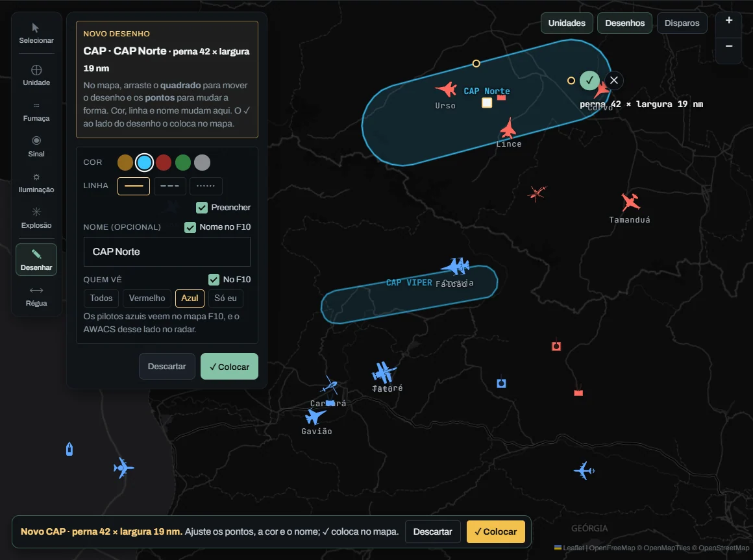Activate the Fumaça smoke tool

point(36,112)
